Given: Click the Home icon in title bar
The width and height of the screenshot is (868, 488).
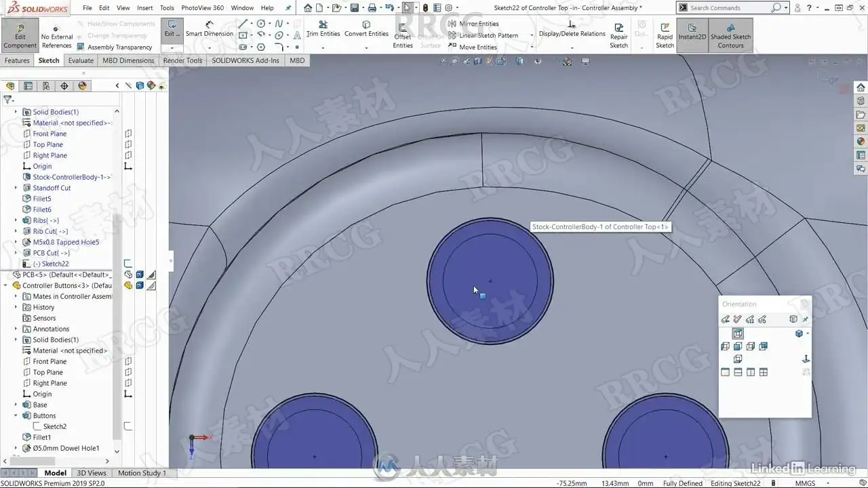Looking at the screenshot, I should click(x=309, y=8).
